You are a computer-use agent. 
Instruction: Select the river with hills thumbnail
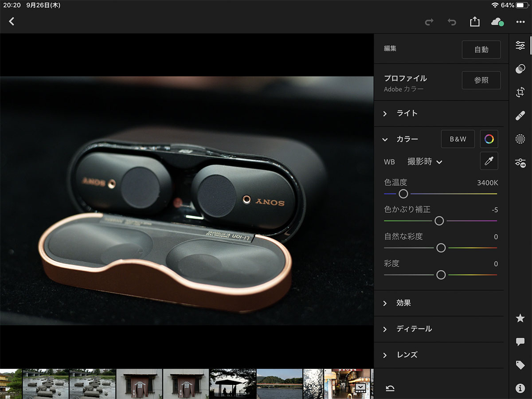[279, 384]
